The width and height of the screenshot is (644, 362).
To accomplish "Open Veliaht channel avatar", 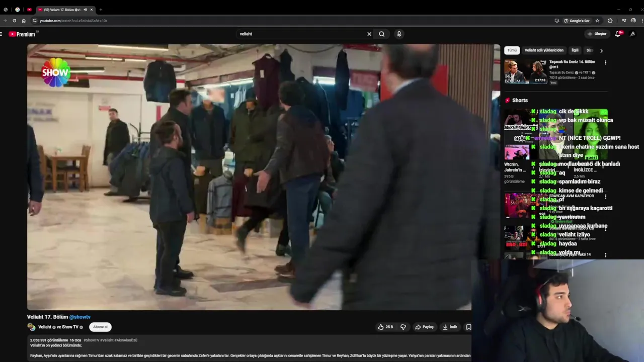I will coord(31,327).
